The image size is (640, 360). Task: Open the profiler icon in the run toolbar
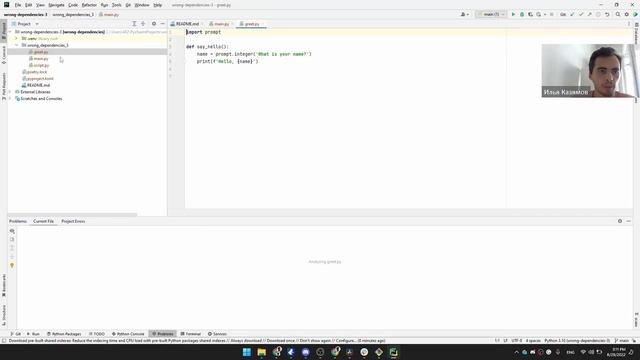point(539,14)
